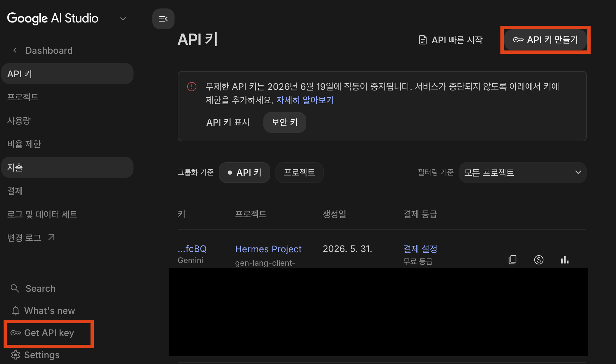Click the What's new bell icon
This screenshot has height=364, width=616.
click(x=16, y=311)
